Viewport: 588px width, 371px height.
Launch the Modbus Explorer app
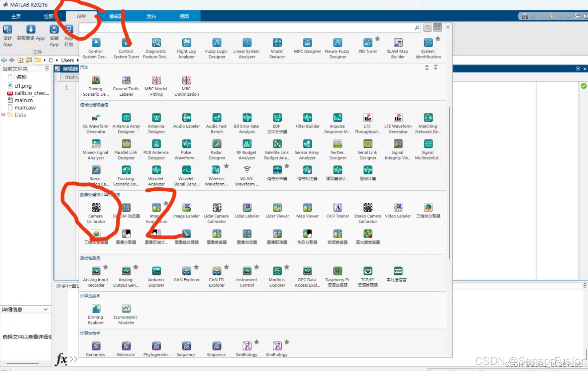[x=277, y=276]
